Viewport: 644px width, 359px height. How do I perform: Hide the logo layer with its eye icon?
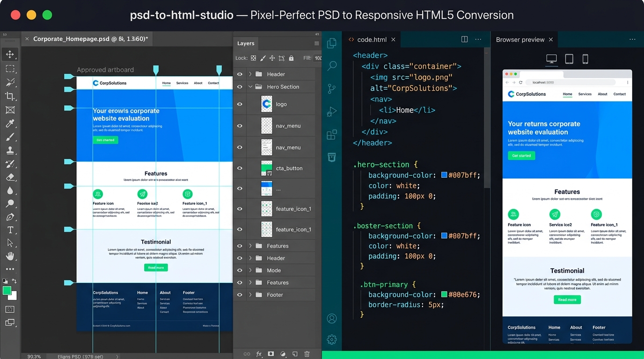tap(240, 104)
